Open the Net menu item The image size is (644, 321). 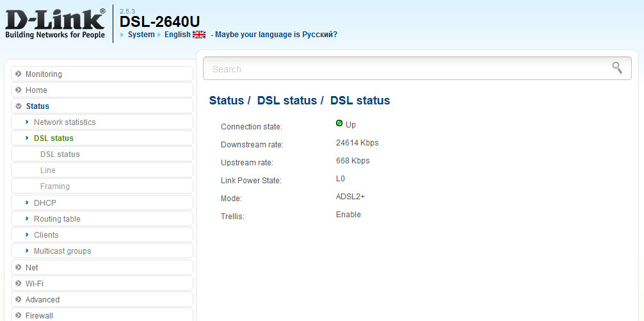point(102,268)
